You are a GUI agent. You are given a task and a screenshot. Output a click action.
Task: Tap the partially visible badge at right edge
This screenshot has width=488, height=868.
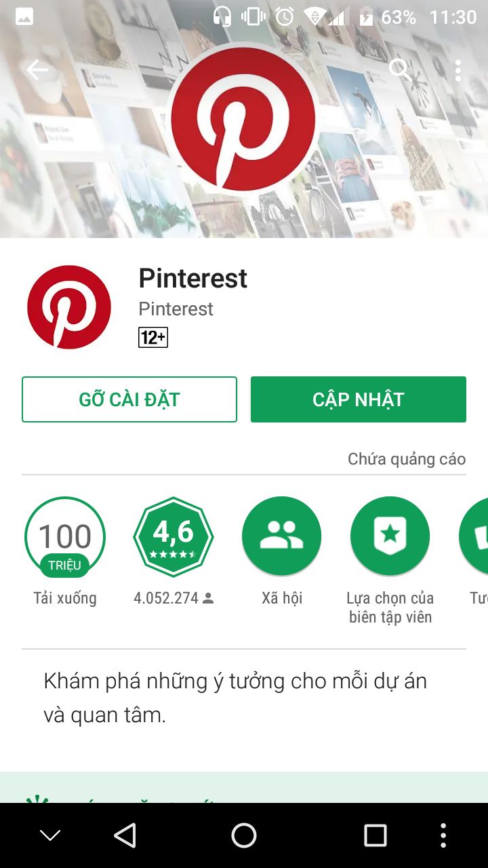(474, 537)
